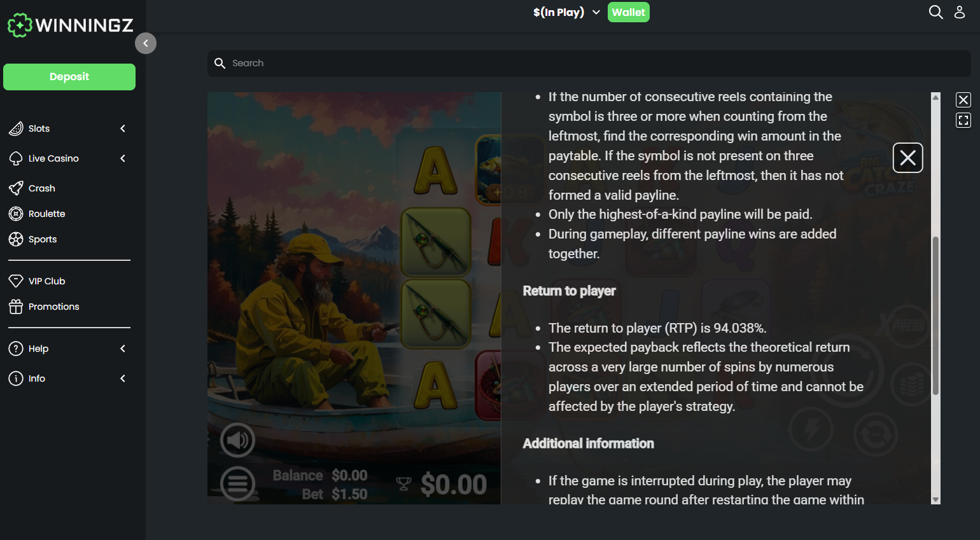
Task: Mute the game sound with speaker icon
Action: coord(237,440)
